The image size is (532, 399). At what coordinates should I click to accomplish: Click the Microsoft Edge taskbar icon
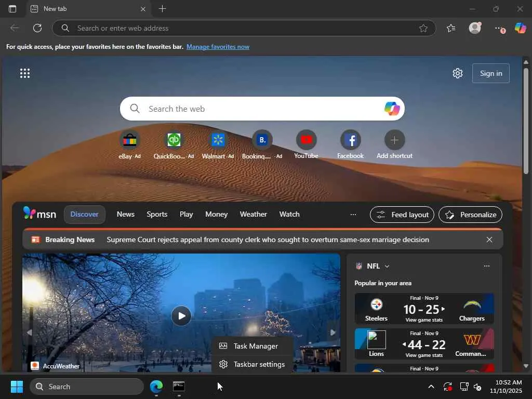click(156, 387)
